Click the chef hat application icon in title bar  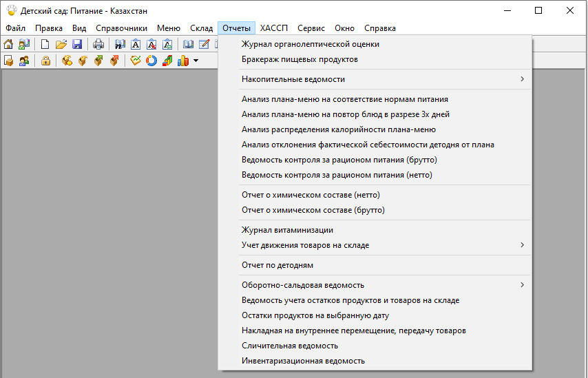tap(11, 10)
